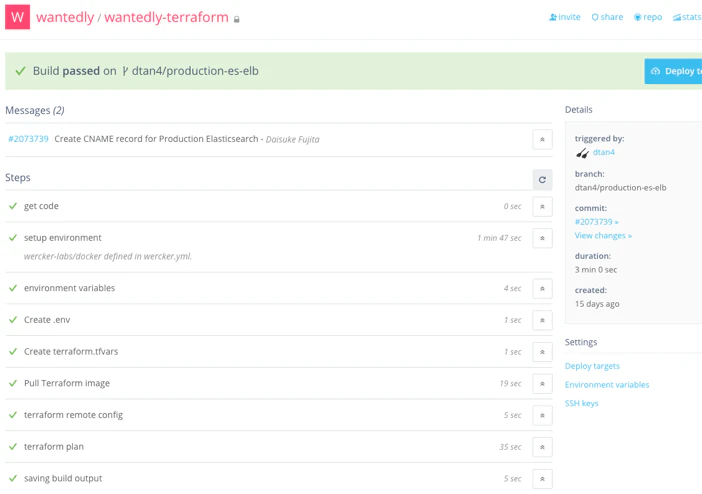Click the 'terraform plan' step name
The image size is (702, 494).
coord(54,447)
